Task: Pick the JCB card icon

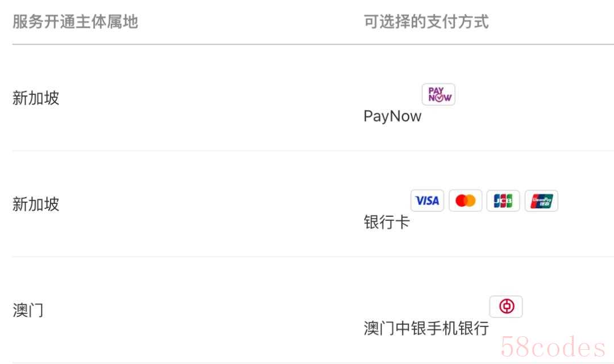Action: point(503,200)
